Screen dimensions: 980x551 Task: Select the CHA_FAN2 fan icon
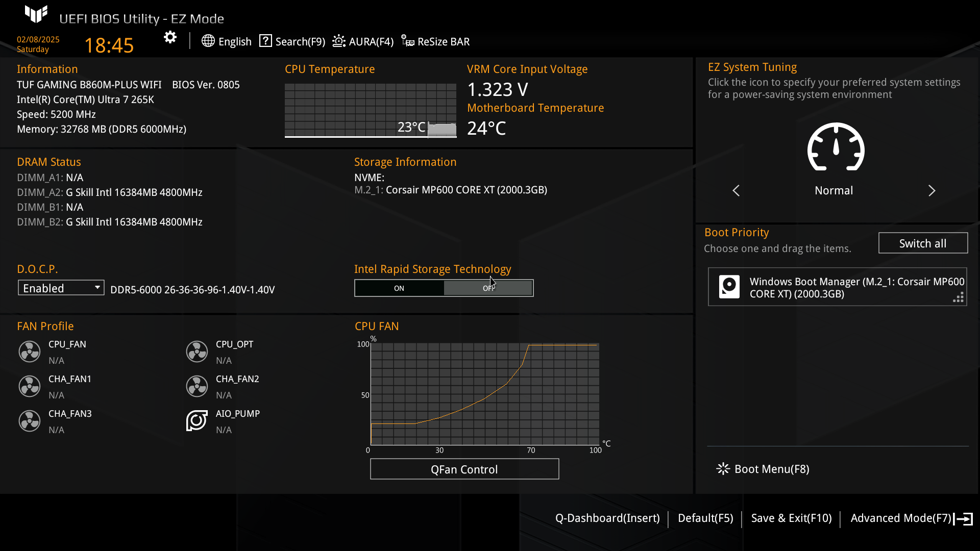coord(197,386)
